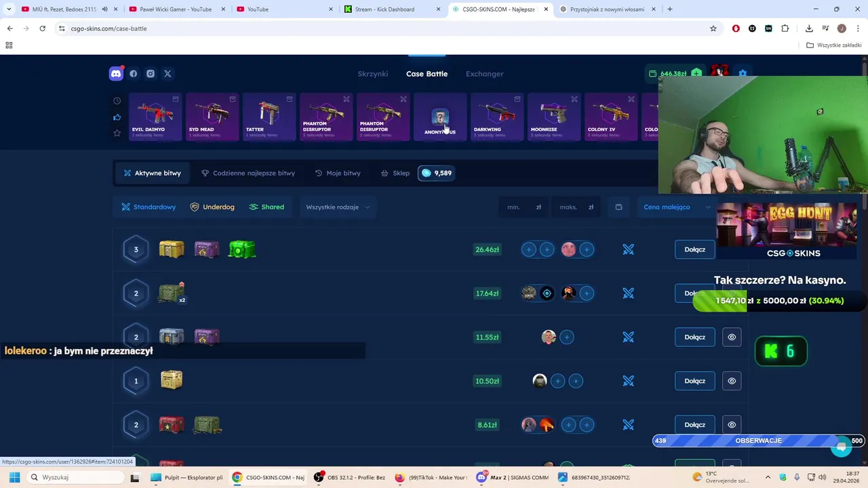Click the min. price input field
The width and height of the screenshot is (868, 488).
[x=525, y=207]
